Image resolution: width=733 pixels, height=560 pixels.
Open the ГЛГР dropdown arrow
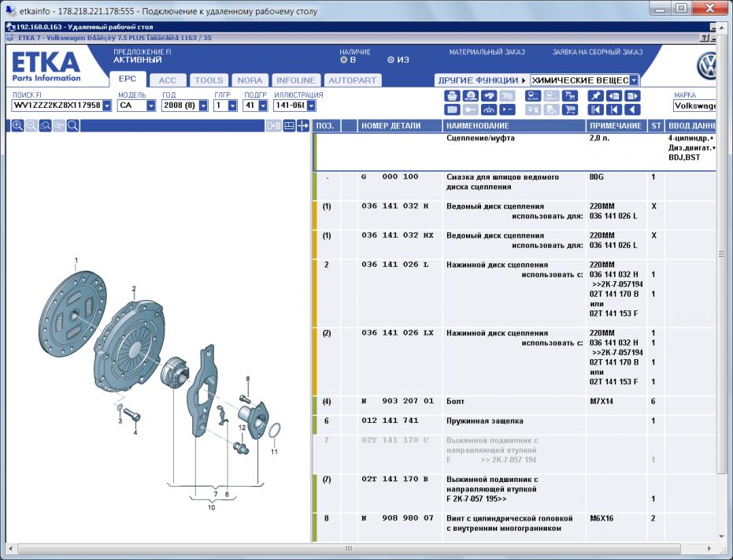(233, 106)
